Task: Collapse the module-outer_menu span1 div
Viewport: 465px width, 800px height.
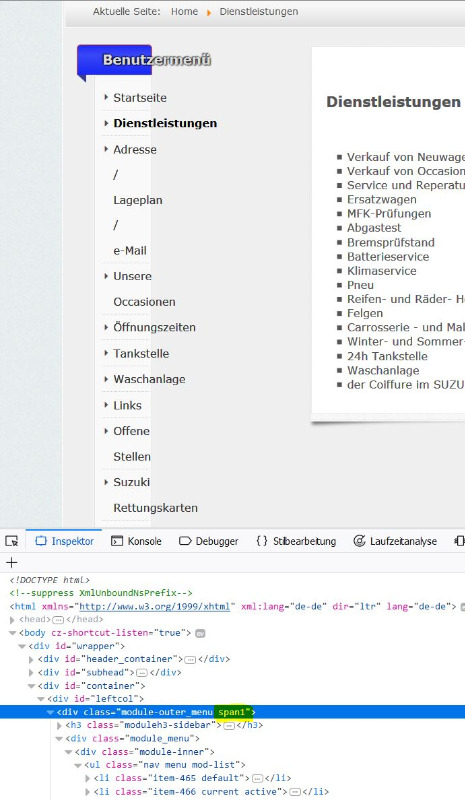Action: click(50, 712)
